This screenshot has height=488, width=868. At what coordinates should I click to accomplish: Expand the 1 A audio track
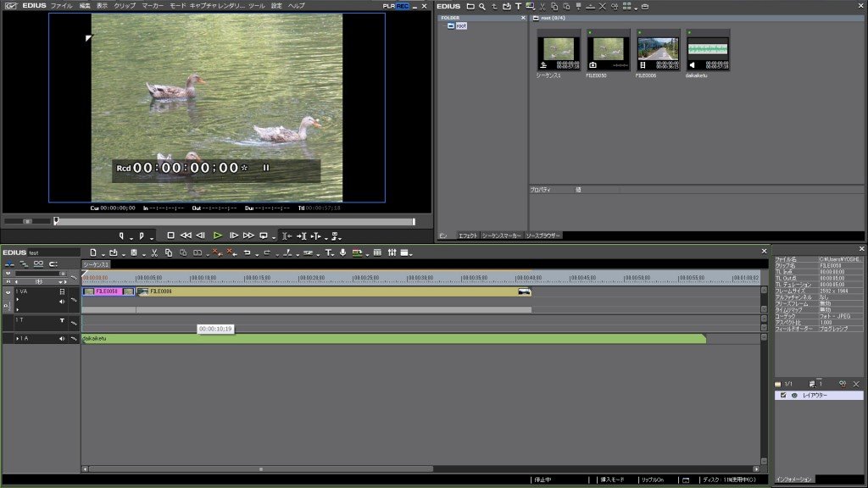(17, 338)
